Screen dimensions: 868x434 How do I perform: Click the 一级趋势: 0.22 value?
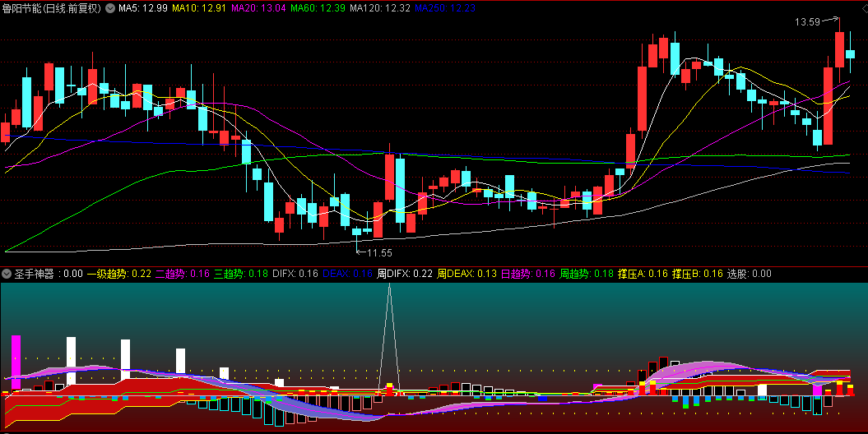coord(119,274)
